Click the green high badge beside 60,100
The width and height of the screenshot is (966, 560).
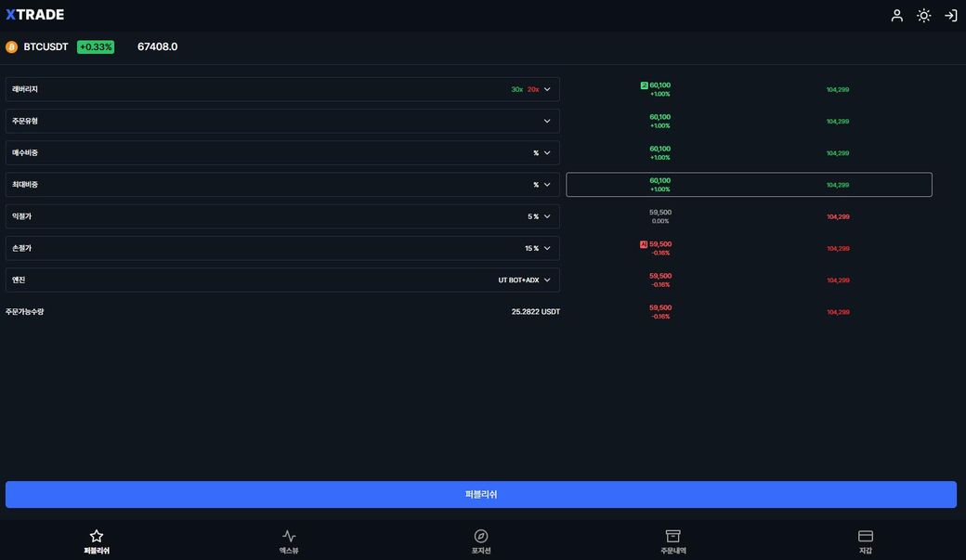644,85
